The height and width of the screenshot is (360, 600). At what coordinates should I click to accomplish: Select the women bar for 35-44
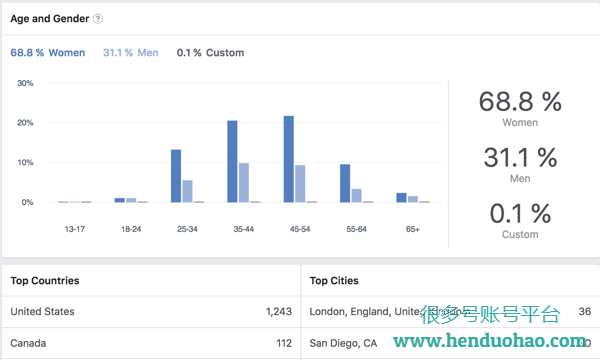point(232,161)
